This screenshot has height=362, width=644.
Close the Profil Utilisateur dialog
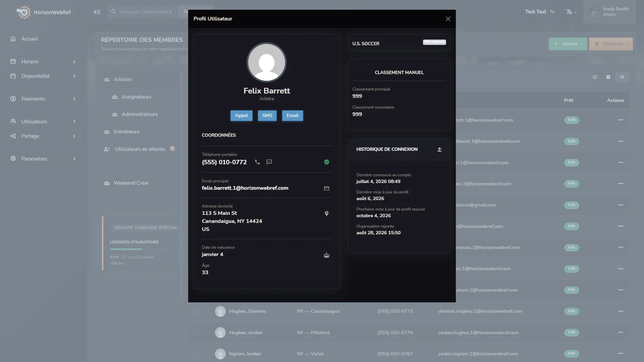point(448,19)
